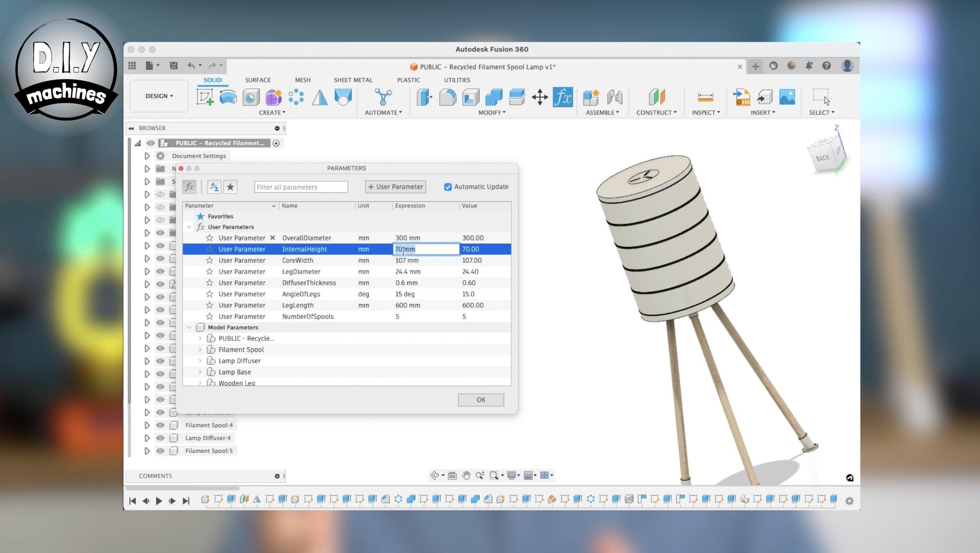Hide the Filament Spool:4 component

[160, 425]
